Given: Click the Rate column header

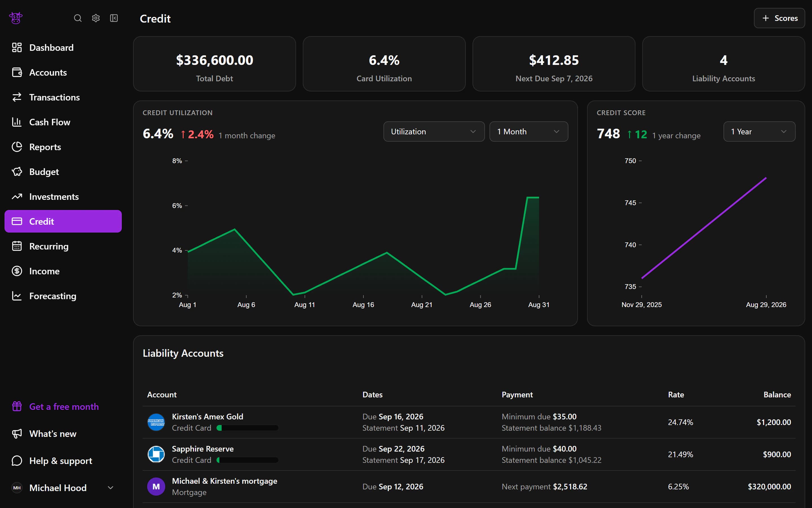Looking at the screenshot, I should [676, 395].
